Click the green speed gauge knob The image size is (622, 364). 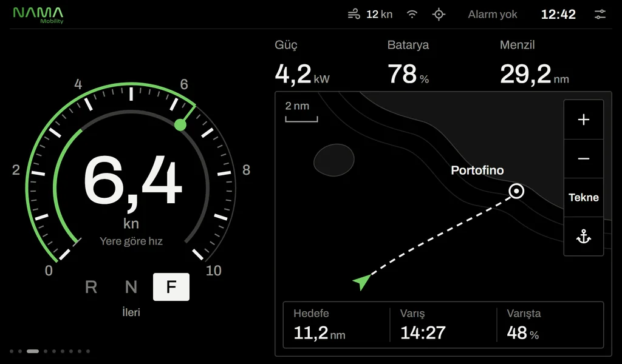click(180, 125)
